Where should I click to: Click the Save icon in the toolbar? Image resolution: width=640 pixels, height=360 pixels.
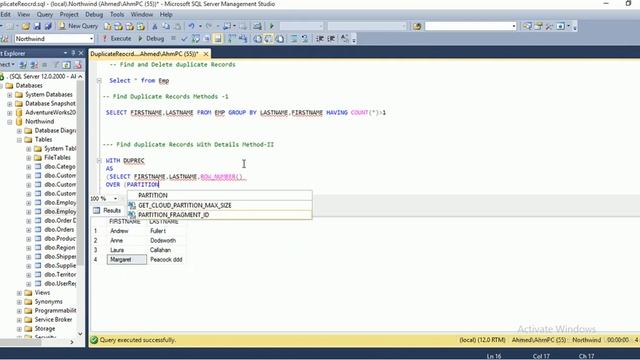coord(37,26)
